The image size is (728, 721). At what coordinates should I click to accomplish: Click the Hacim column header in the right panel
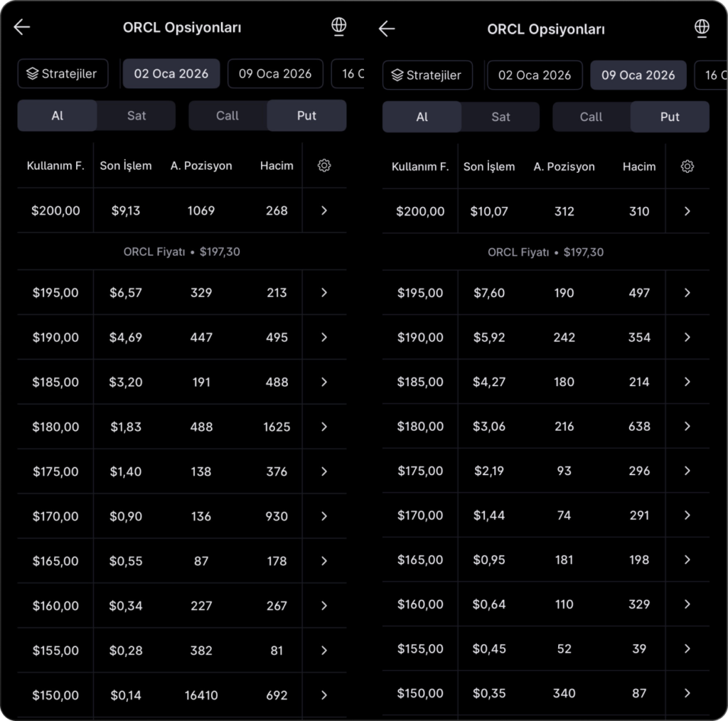[x=639, y=166]
